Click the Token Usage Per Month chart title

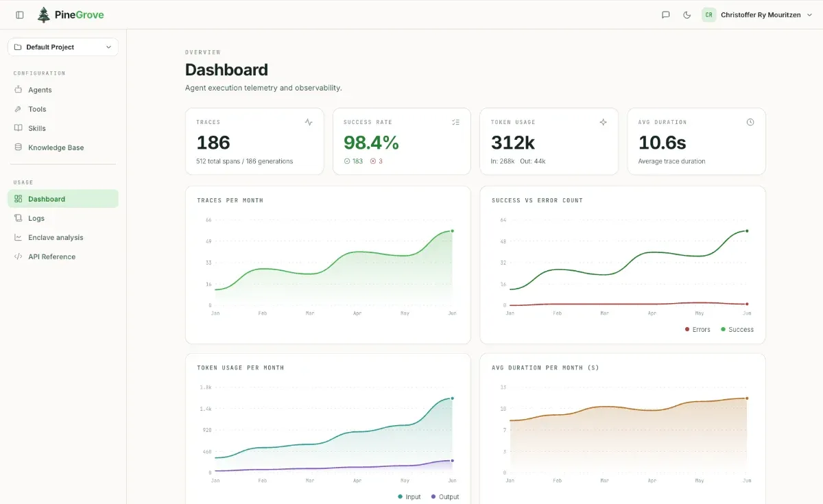[x=240, y=368]
